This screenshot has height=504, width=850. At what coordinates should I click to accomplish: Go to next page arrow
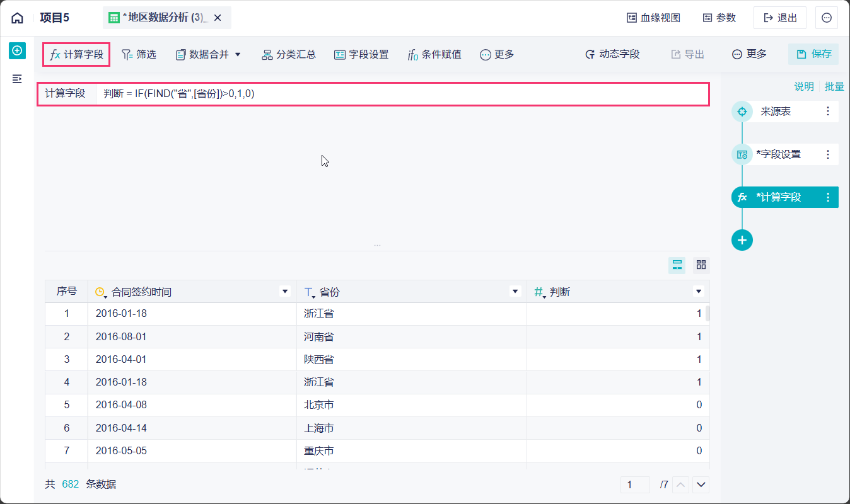(x=701, y=484)
